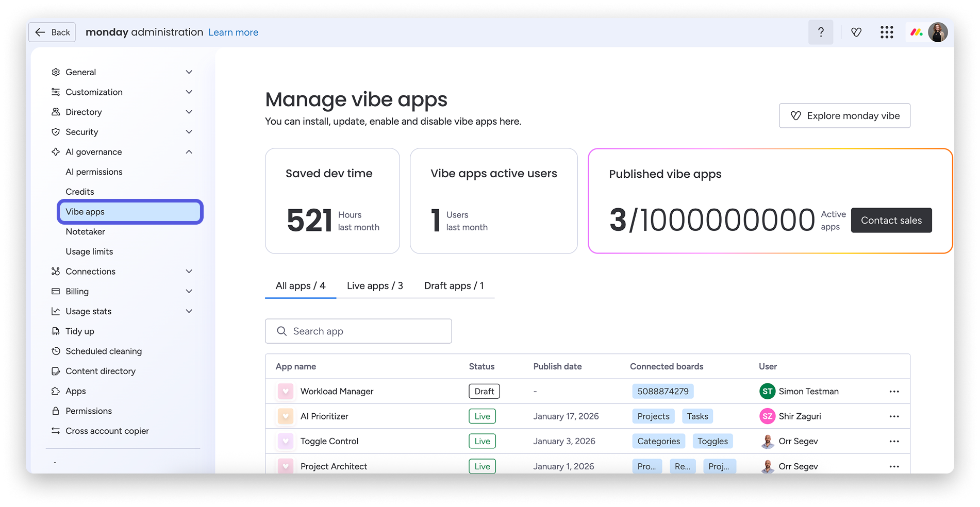Click the Connections nodes icon
The width and height of the screenshot is (980, 507).
[56, 272]
